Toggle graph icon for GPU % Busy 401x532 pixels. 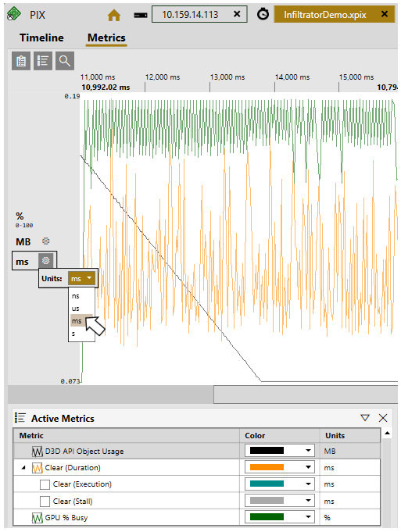(x=37, y=518)
